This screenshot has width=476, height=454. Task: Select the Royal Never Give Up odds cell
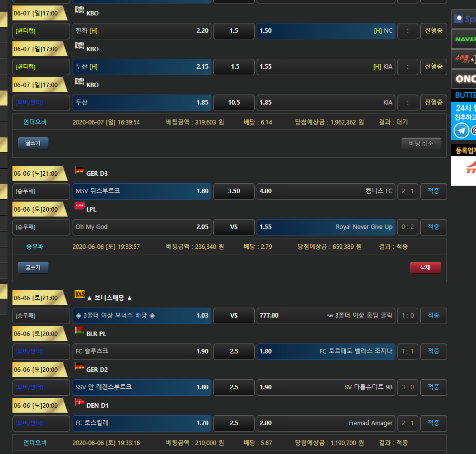click(326, 227)
